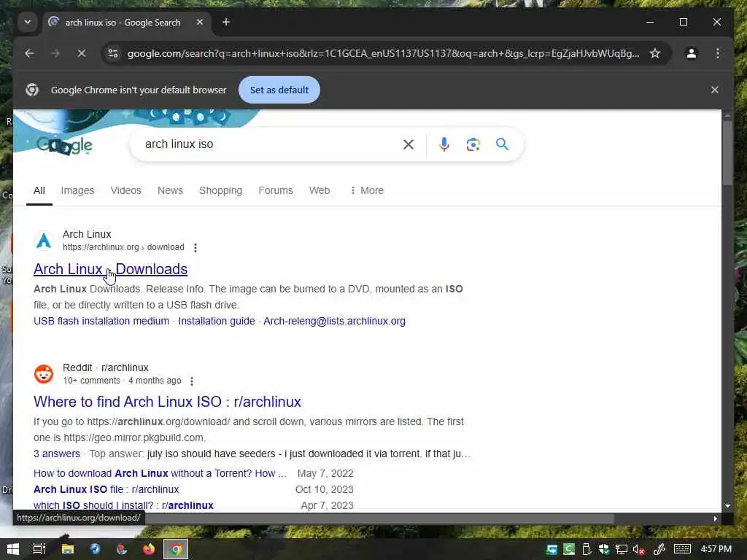
Task: Launch Firefox from the taskbar
Action: pyautogui.click(x=149, y=549)
